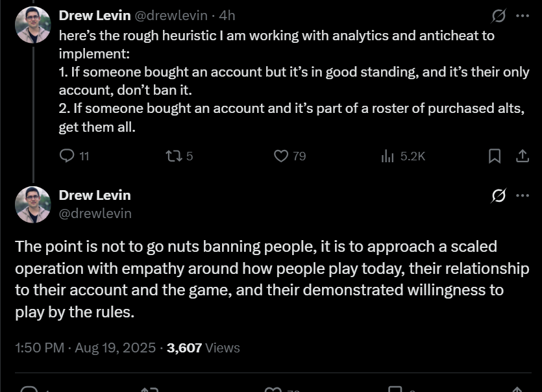
Task: Open the tweet starting "here's the rough heuristic"
Action: pyautogui.click(x=294, y=81)
